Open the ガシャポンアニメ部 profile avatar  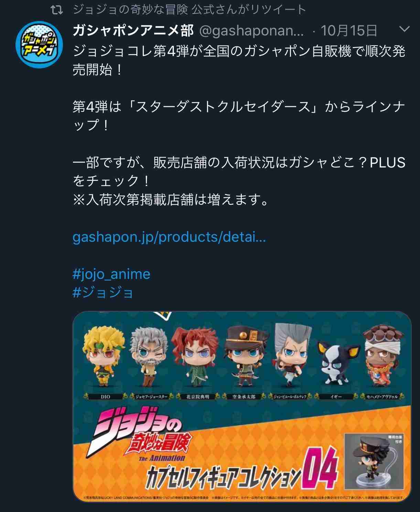click(39, 44)
